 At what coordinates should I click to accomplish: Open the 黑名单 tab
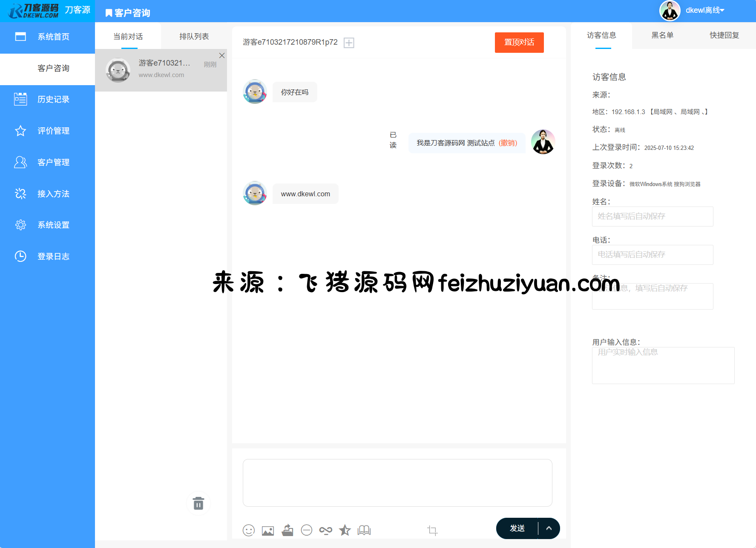662,35
